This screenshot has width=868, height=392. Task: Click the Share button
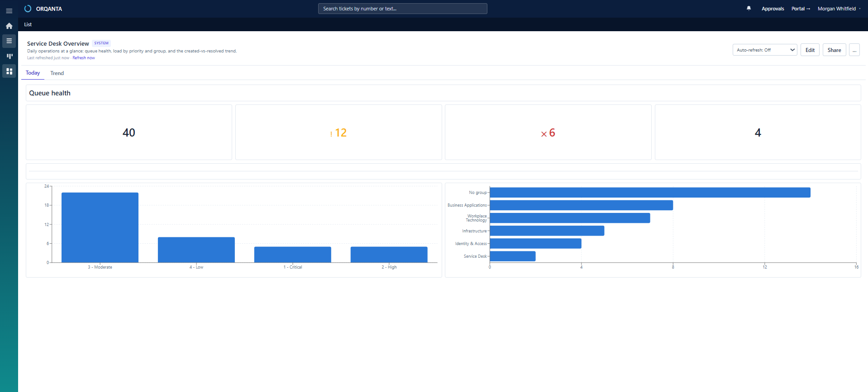click(x=835, y=50)
